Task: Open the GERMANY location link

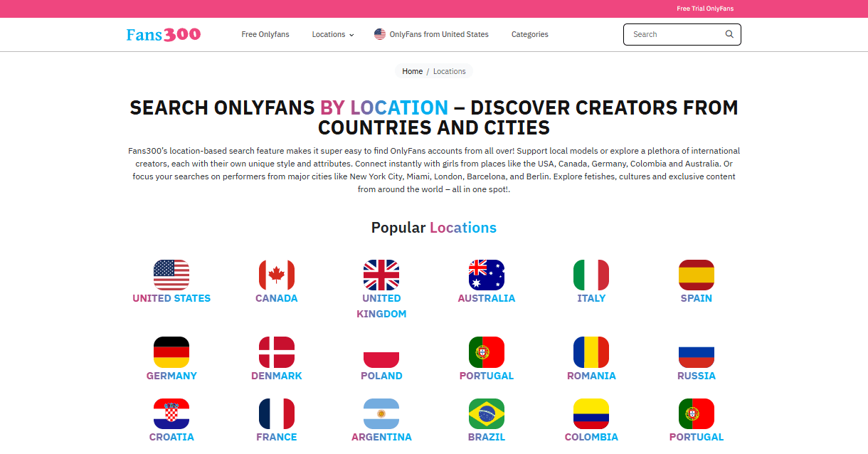Action: click(171, 376)
